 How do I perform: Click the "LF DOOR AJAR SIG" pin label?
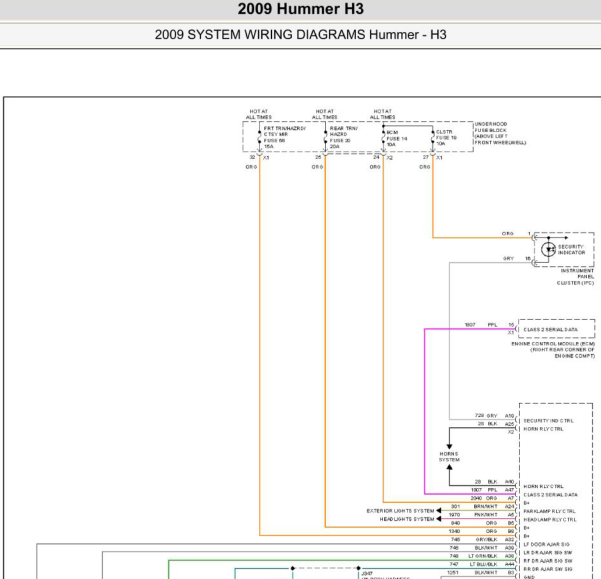point(547,544)
